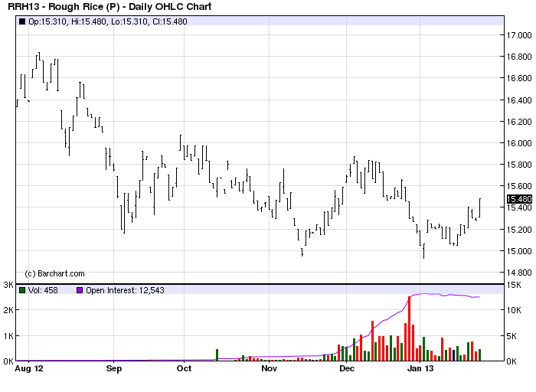Click the 'Lo:15.310' low value
Viewport: 536px width, 392px height.
click(129, 21)
